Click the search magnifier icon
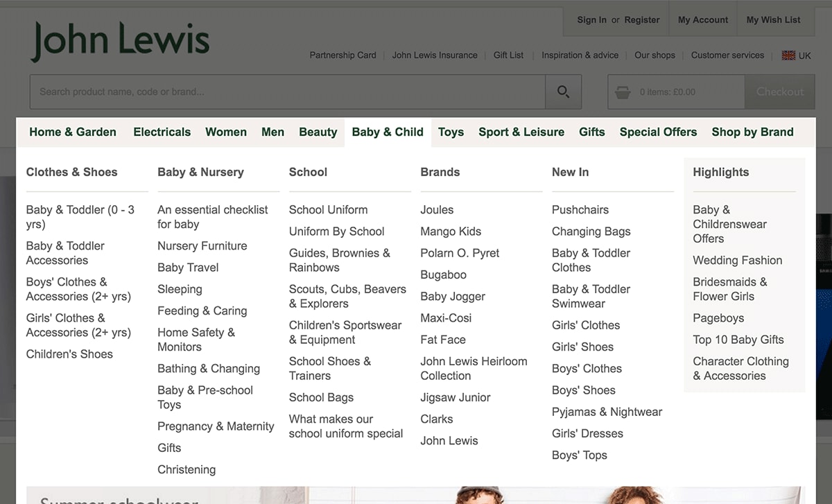832x504 pixels. pos(563,92)
